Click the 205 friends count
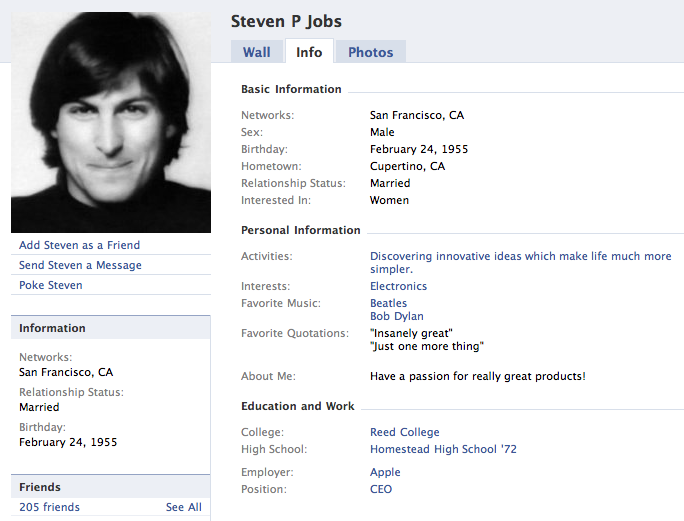The height and width of the screenshot is (521, 684). tap(49, 507)
